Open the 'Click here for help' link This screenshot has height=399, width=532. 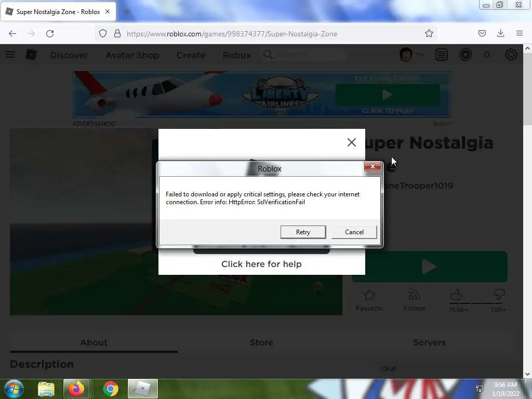point(261,264)
